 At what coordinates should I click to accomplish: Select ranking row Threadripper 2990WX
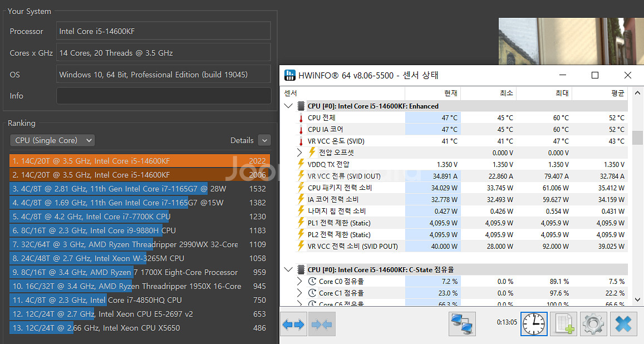[x=140, y=245]
